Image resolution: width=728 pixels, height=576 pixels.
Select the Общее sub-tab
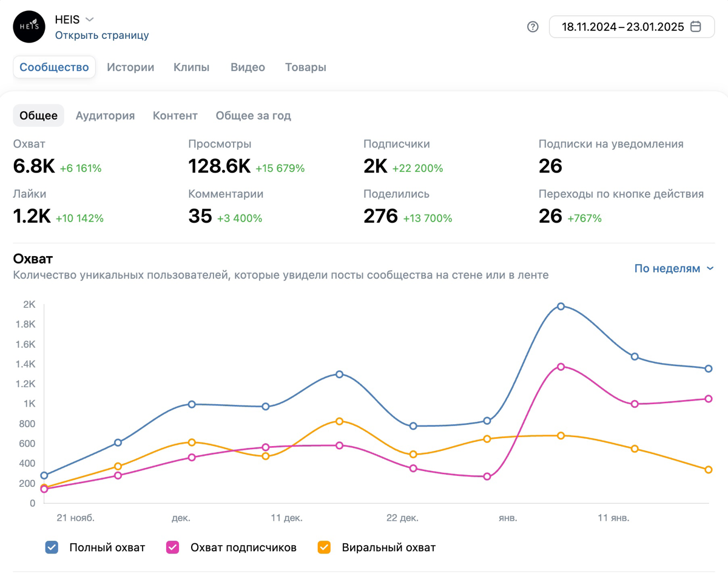click(x=39, y=115)
